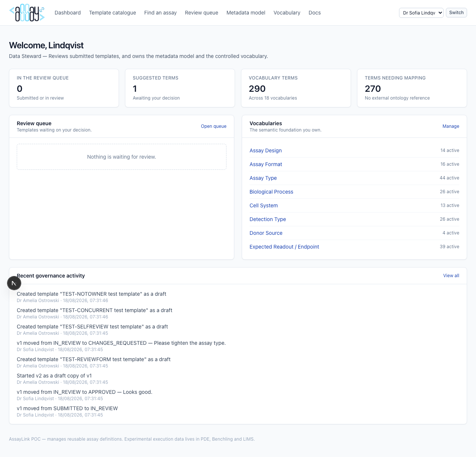The image size is (476, 457).
Task: Open the Assay Design vocabulary
Action: point(266,150)
